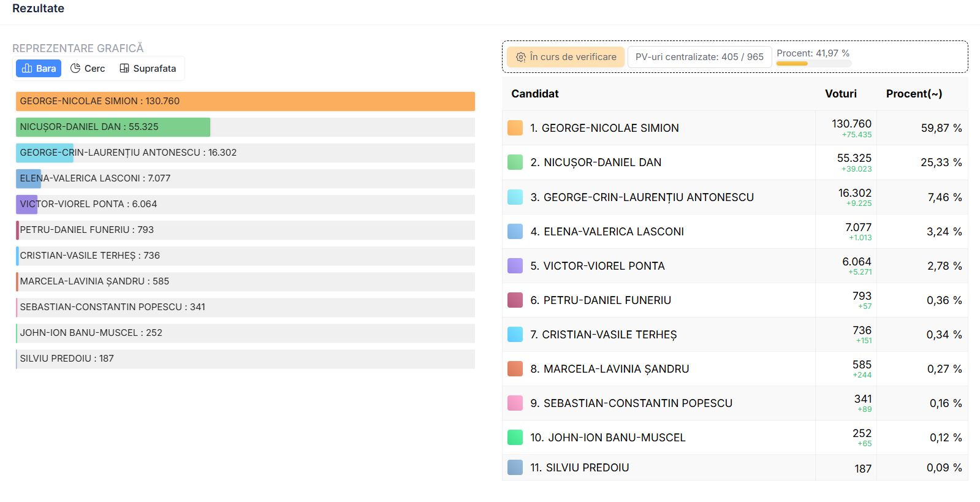980x502 pixels.
Task: Click the PV-uri centralizate 405 / 965 badge
Action: 699,57
